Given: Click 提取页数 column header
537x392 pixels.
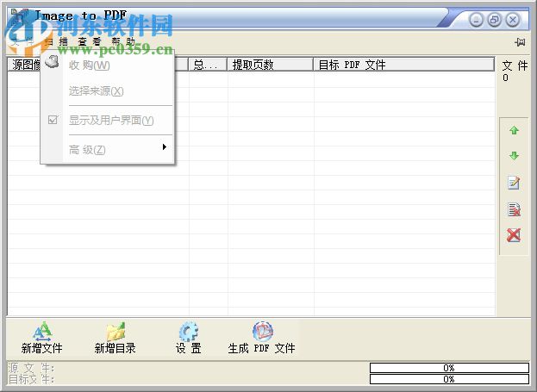Looking at the screenshot, I should point(270,65).
